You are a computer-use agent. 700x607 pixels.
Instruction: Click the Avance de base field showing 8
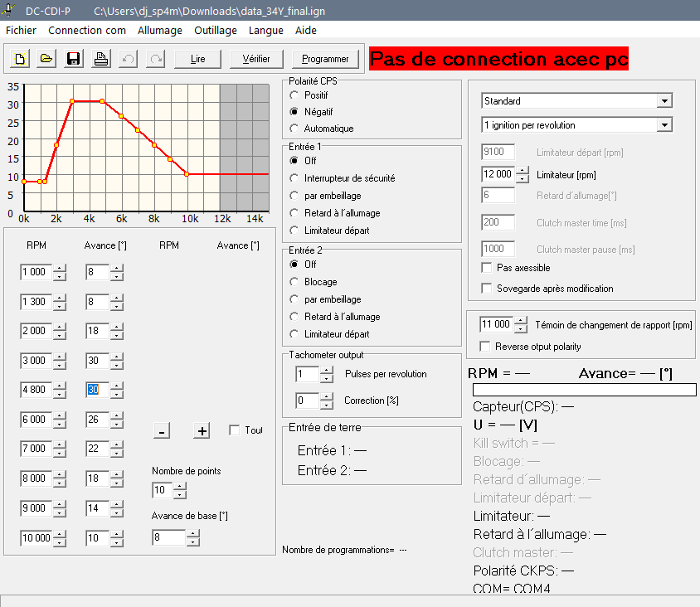click(x=168, y=537)
